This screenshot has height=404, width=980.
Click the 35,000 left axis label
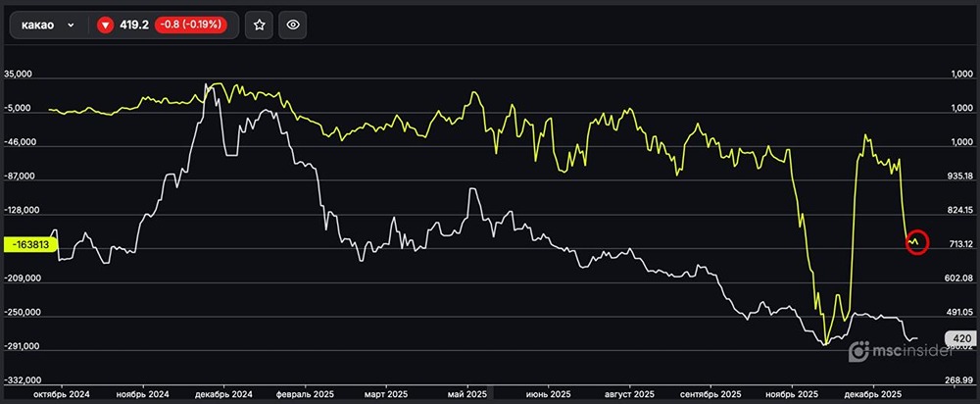pos(18,74)
